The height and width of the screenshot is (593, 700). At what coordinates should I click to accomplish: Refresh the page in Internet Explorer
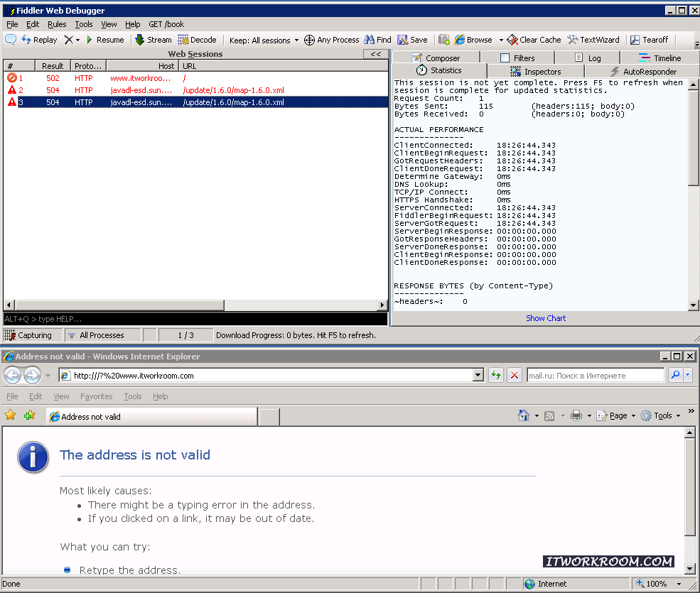click(496, 375)
